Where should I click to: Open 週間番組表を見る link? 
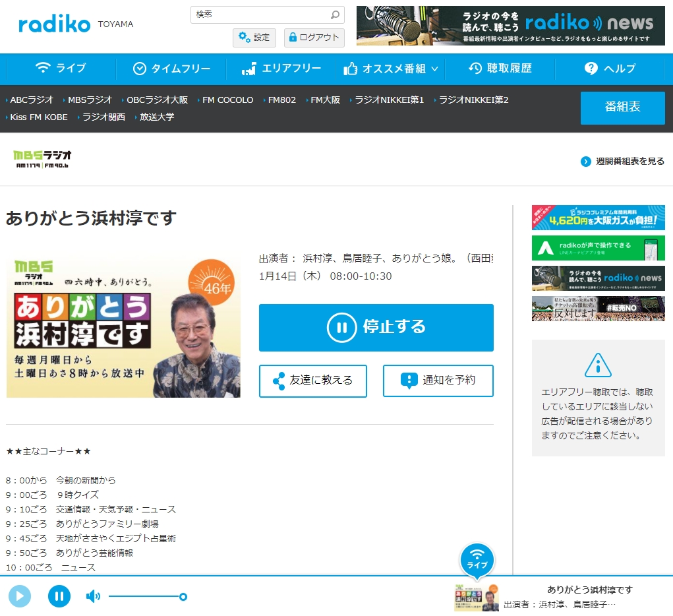coord(622,161)
